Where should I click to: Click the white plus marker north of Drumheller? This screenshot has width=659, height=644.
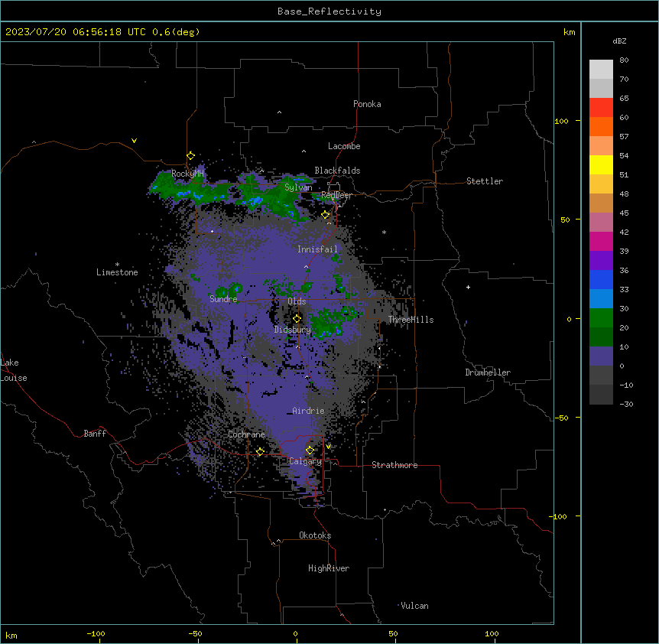coord(468,287)
